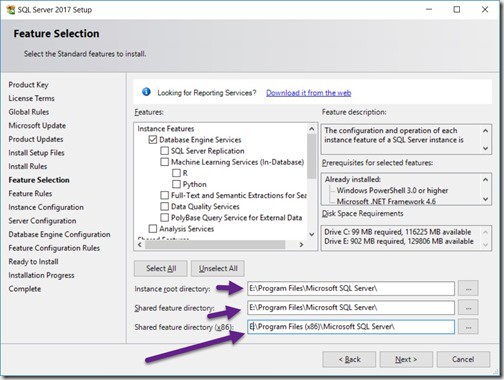Click Windows PowerShell 3.0 or higher entry

[x=392, y=190]
